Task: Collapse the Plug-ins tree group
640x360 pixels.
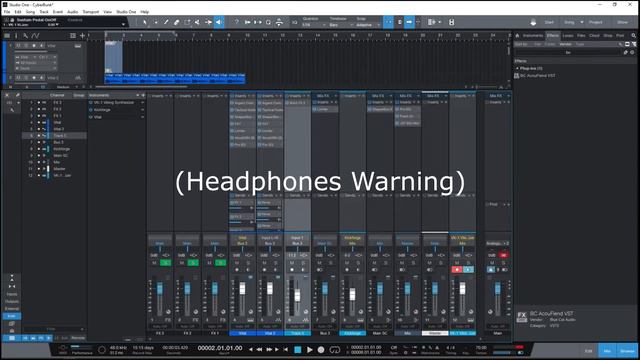Action: 518,68
